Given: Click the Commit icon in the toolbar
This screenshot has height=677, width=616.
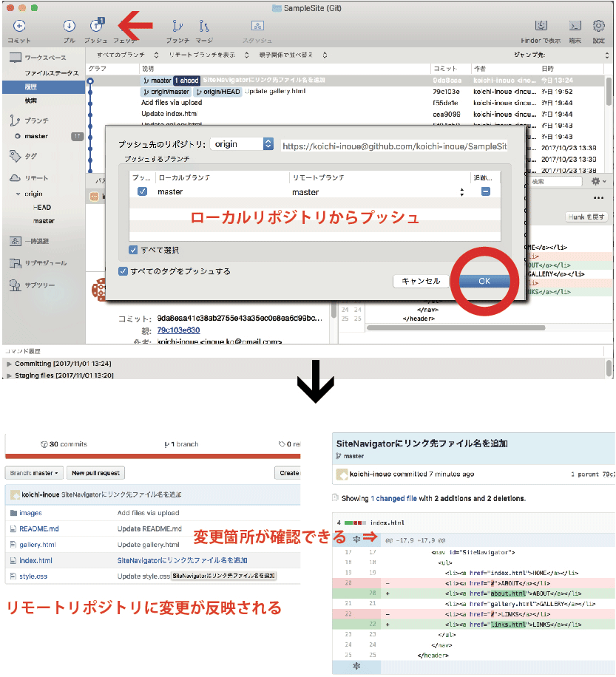Looking at the screenshot, I should pos(18,27).
